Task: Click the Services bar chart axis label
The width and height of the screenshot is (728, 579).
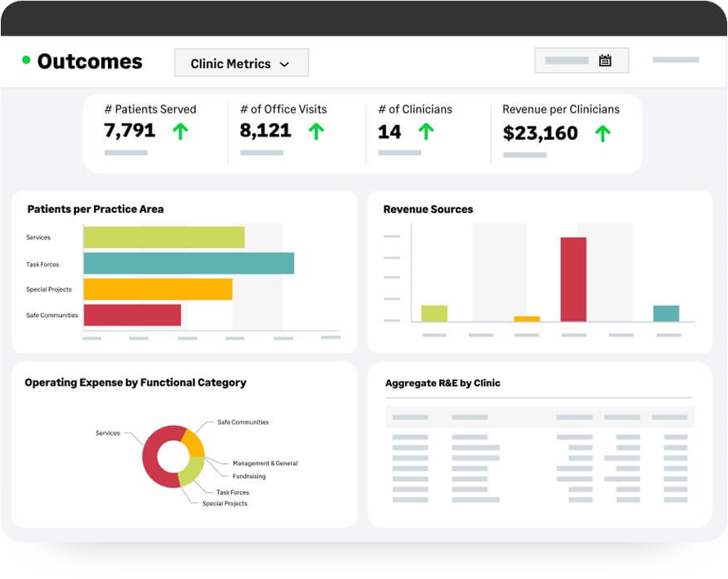Action: 38,237
